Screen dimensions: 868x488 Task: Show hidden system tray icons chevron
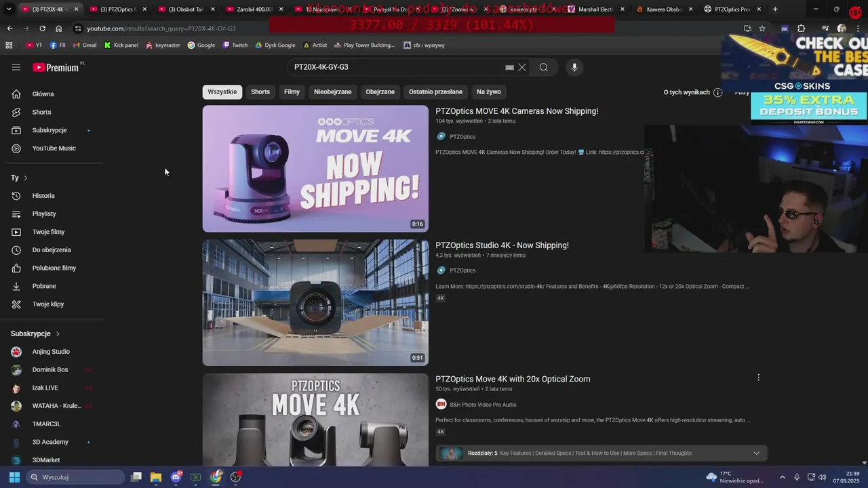point(782,477)
